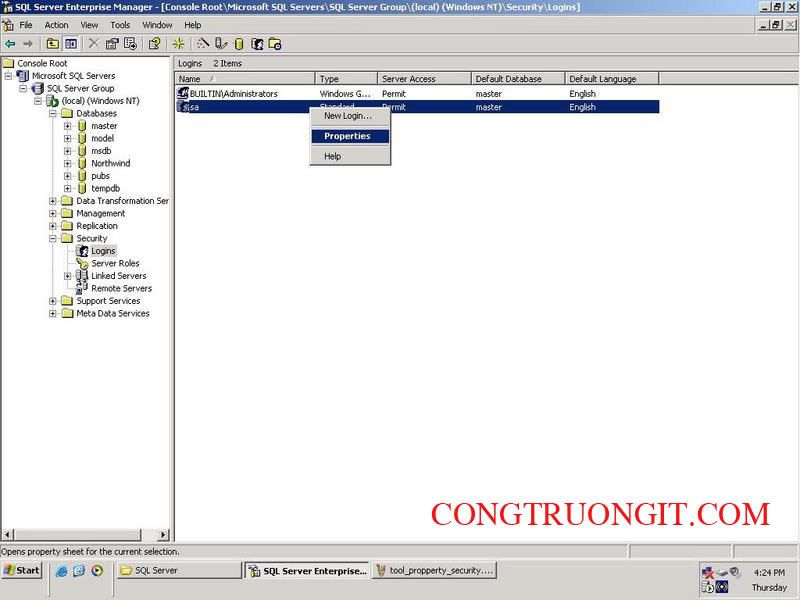Switch to SQL Server folder taskbar button
800x600 pixels.
pos(179,570)
